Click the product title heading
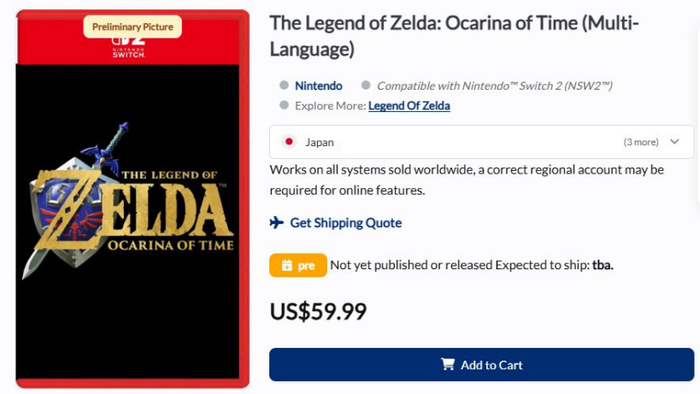 click(454, 36)
